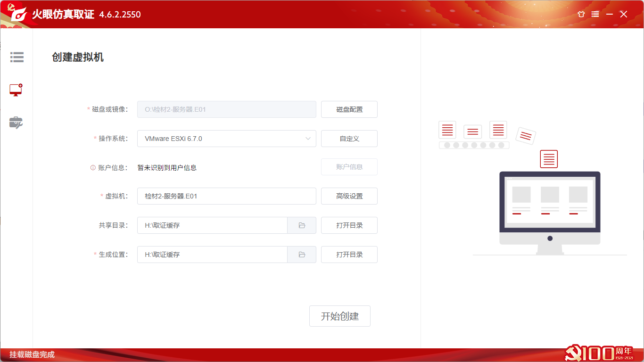Open the title bar menu icon

pos(595,14)
